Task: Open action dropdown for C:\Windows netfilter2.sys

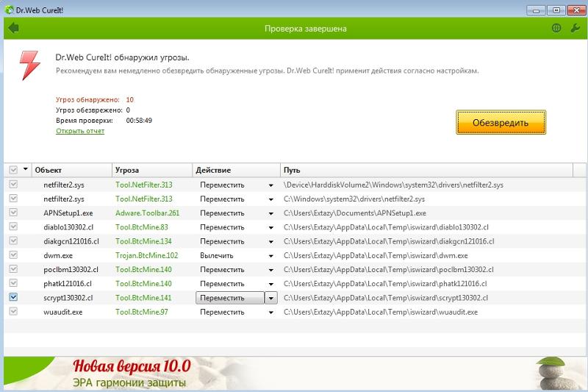Action: click(270, 199)
